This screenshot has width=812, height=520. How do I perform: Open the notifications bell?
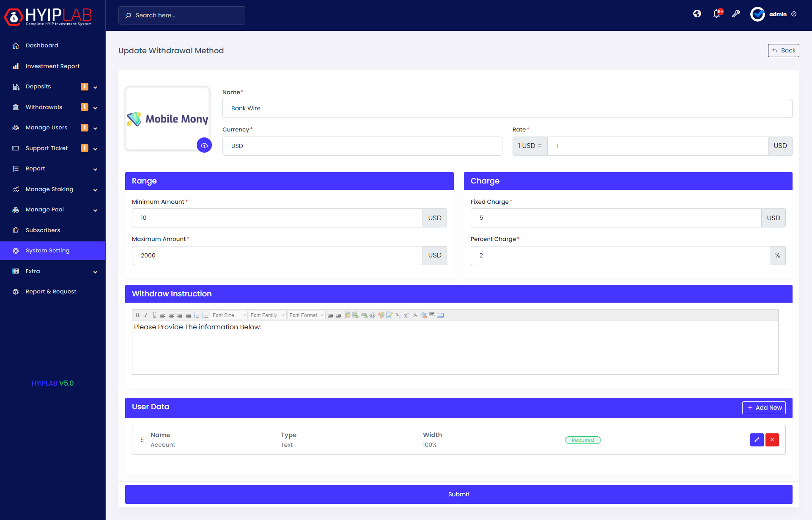point(717,14)
